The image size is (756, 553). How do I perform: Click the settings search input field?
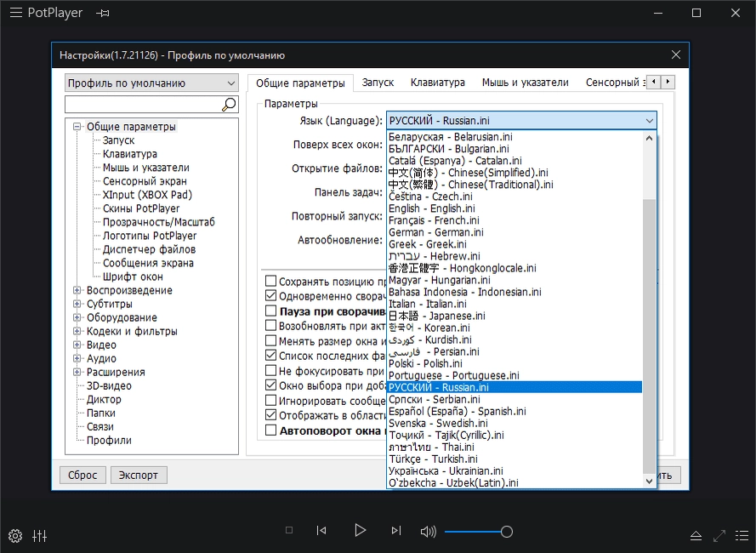(143, 105)
